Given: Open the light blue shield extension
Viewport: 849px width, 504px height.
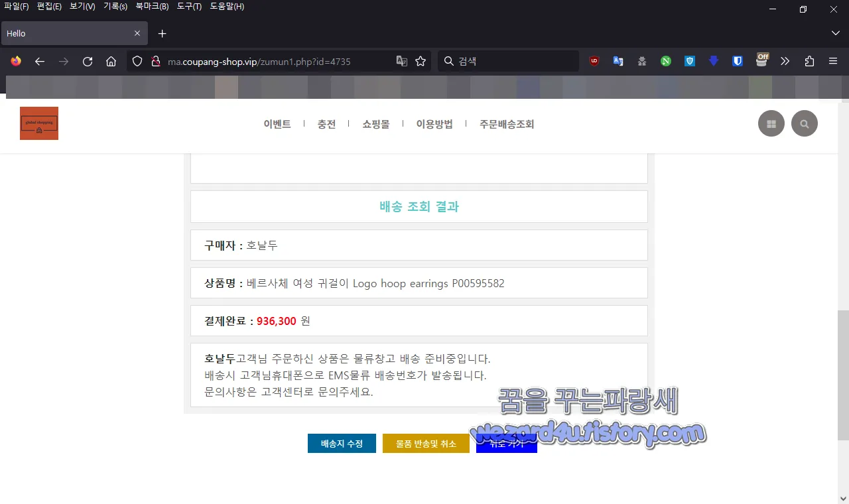Looking at the screenshot, I should tap(690, 61).
